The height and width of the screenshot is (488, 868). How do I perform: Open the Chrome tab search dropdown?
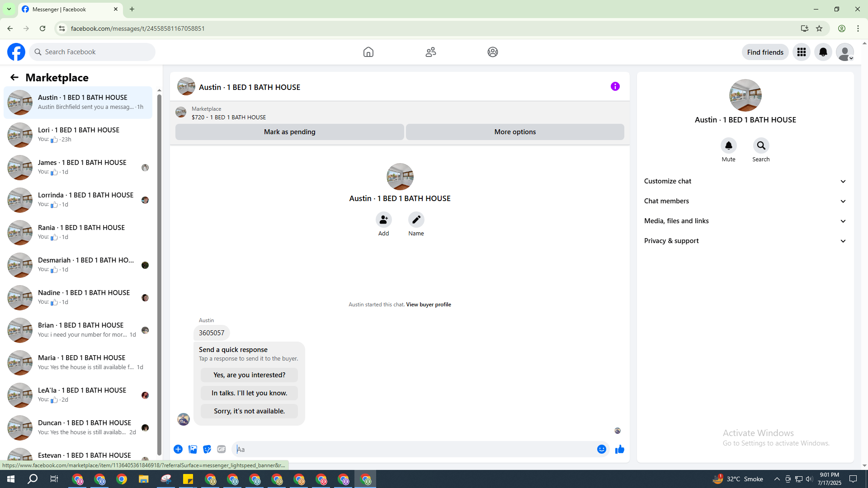pyautogui.click(x=9, y=9)
